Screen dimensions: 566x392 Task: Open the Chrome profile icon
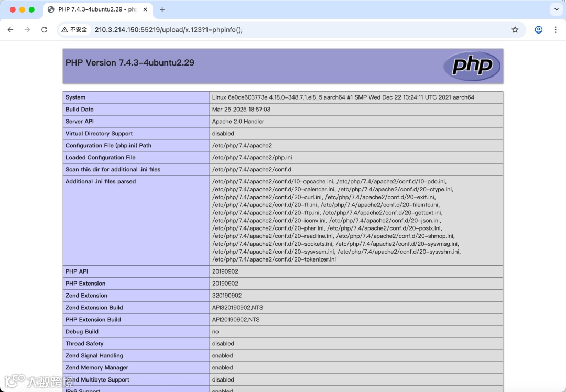(538, 29)
